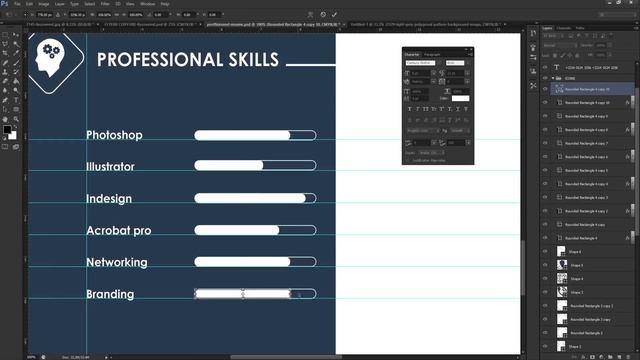The image size is (640, 360).
Task: Hide Rounded Rectangle 4 copy 8 layer
Action: pyautogui.click(x=545, y=129)
